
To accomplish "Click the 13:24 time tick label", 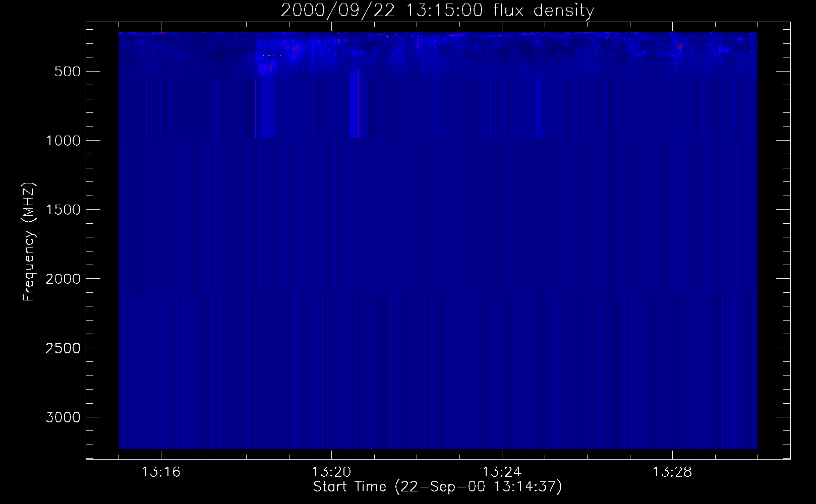I will point(502,472).
